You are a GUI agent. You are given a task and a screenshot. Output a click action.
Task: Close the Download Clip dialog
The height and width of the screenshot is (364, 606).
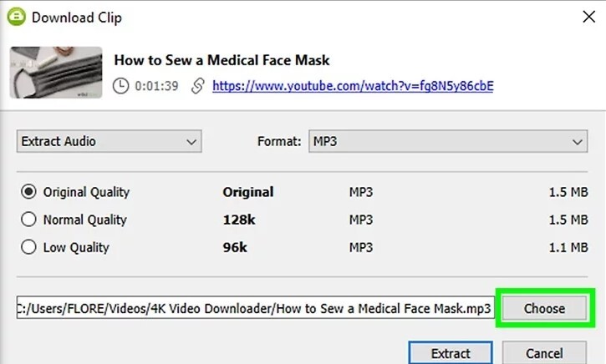click(x=588, y=17)
